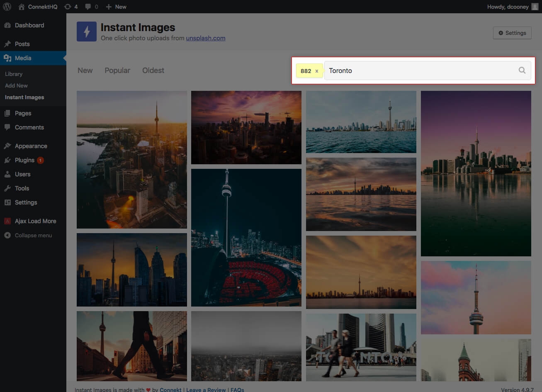542x392 pixels.
Task: Click the WordPress logo icon
Action: [x=7, y=7]
